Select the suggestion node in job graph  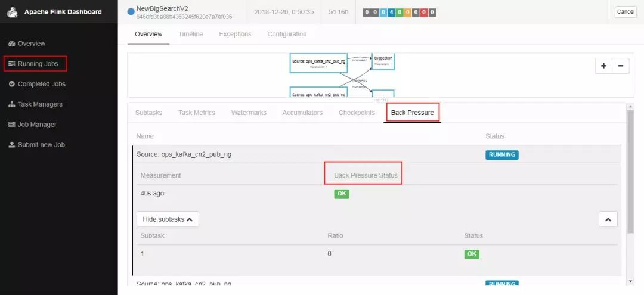coord(383,61)
